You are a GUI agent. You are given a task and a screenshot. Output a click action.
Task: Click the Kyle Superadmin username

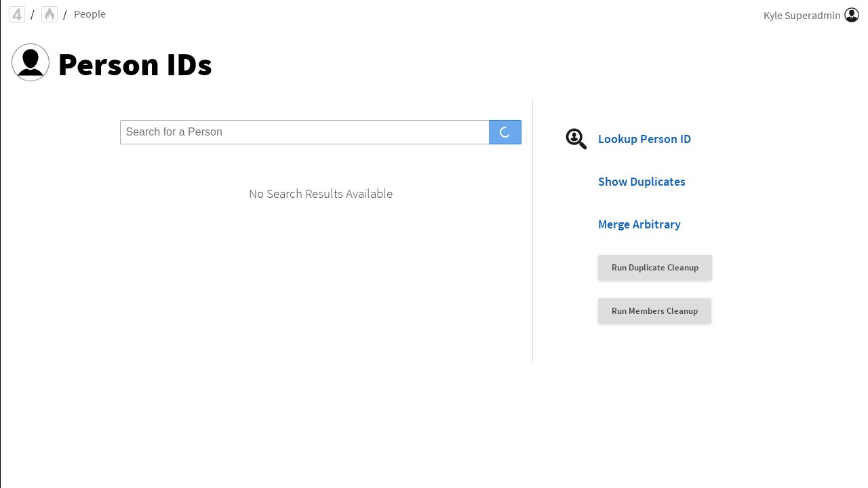click(802, 15)
